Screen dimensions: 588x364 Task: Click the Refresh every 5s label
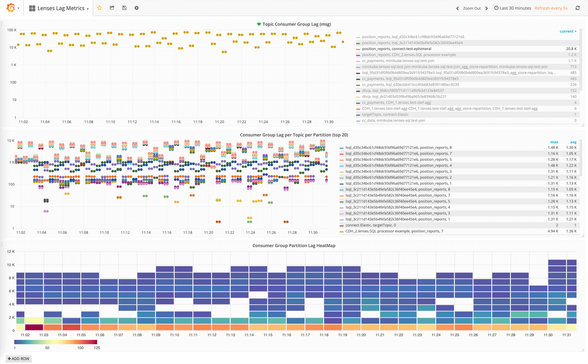551,8
